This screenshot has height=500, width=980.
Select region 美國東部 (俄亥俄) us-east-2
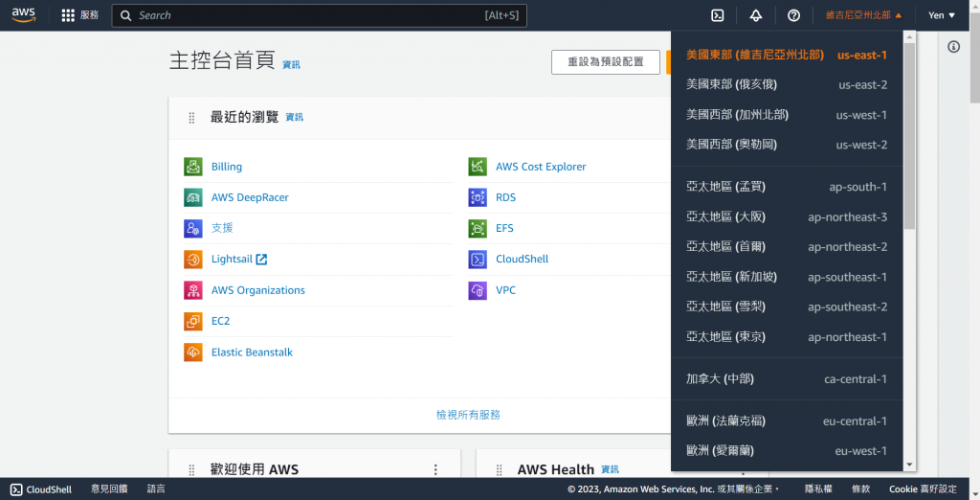point(787,84)
